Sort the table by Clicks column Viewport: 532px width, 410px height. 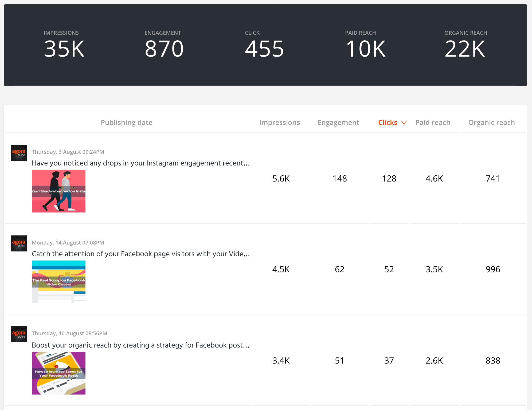(388, 123)
